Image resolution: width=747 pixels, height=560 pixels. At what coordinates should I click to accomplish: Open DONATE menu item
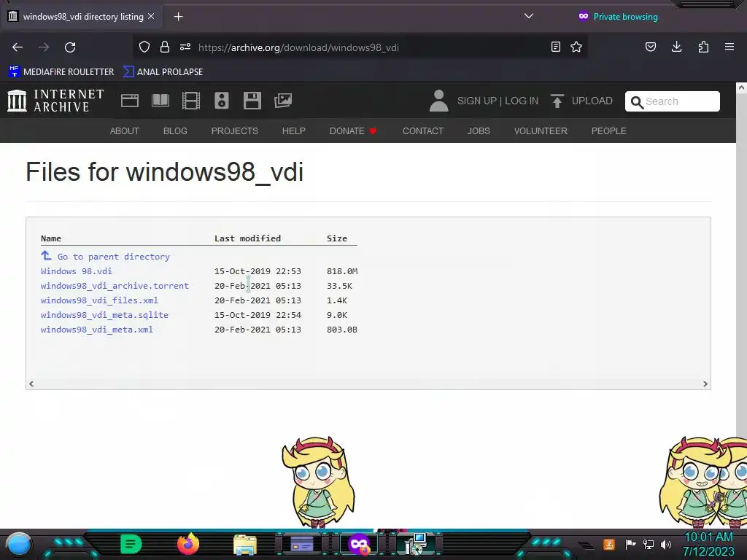coord(353,131)
